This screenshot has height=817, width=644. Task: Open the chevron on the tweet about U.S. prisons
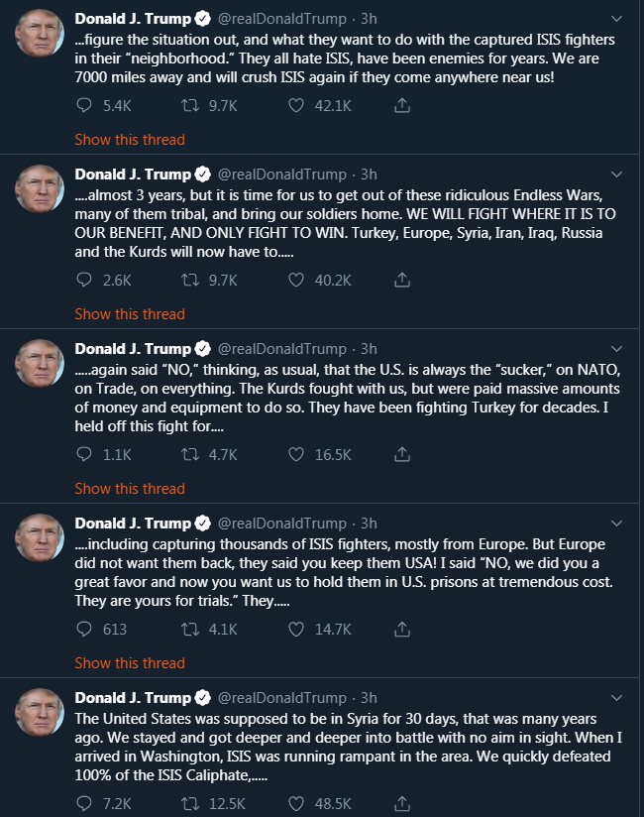click(x=617, y=524)
